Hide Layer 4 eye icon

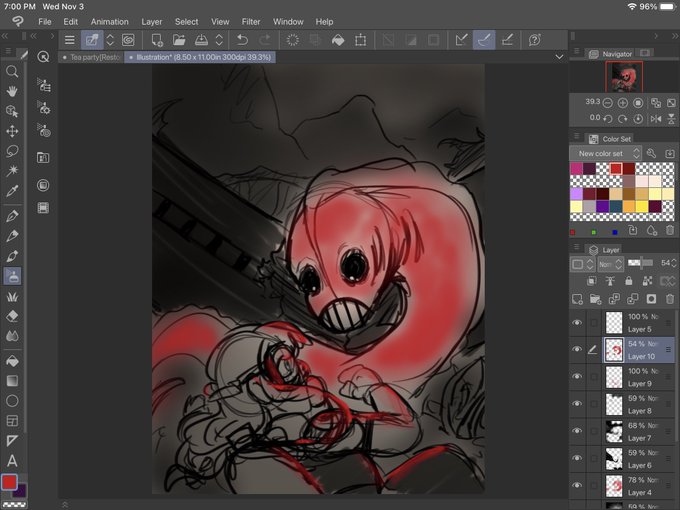click(577, 486)
